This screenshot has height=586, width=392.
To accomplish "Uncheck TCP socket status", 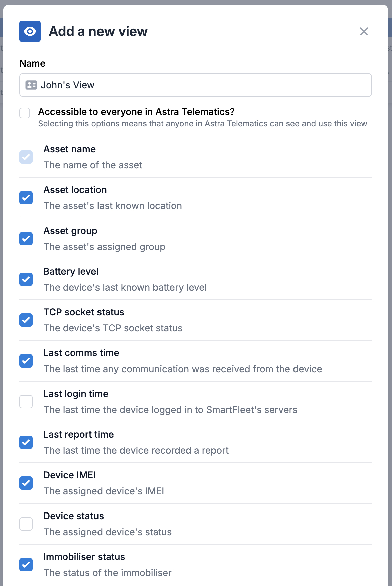I will (26, 320).
